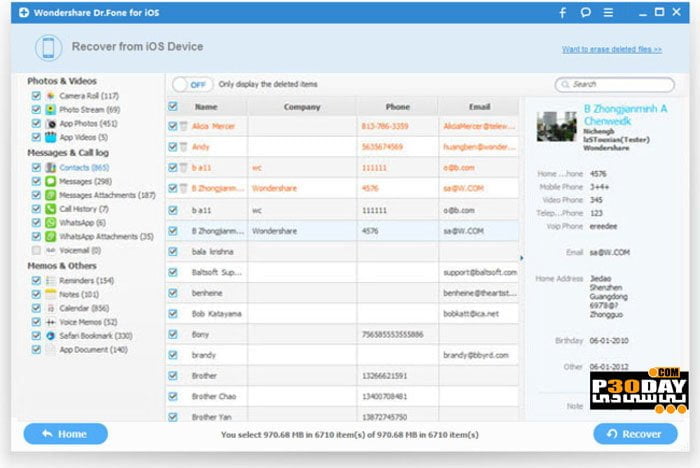
Task: Click the Photo Stream (69) label
Action: [x=89, y=109]
